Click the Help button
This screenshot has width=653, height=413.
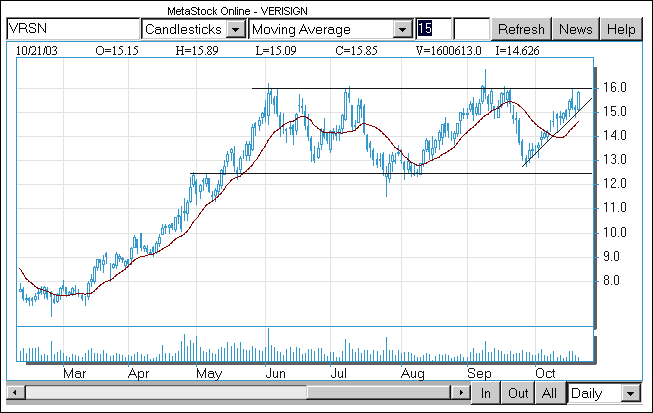[x=621, y=29]
